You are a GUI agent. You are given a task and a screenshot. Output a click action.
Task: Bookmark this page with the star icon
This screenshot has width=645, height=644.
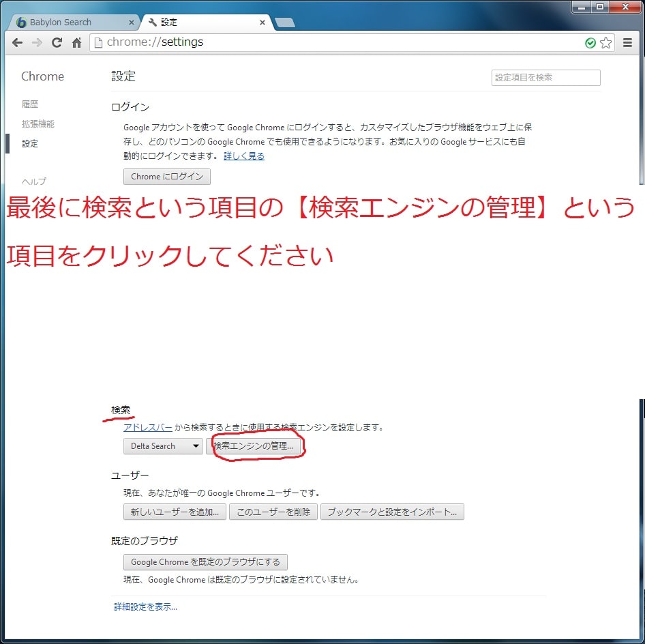pos(605,42)
